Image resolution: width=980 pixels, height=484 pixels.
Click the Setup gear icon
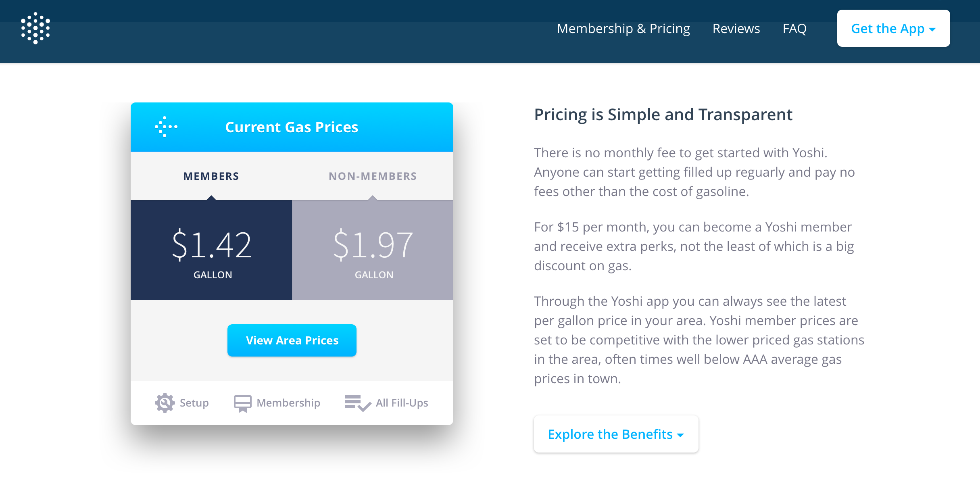165,403
